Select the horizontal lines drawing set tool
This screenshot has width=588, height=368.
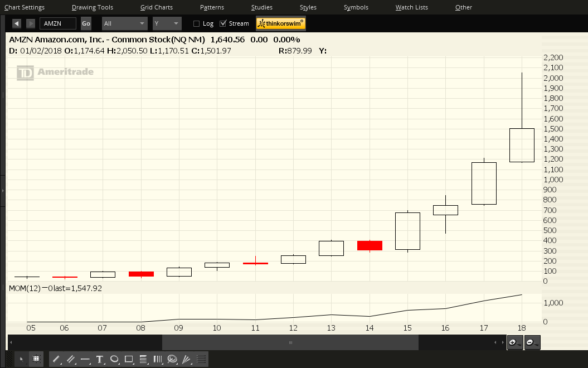pos(201,360)
